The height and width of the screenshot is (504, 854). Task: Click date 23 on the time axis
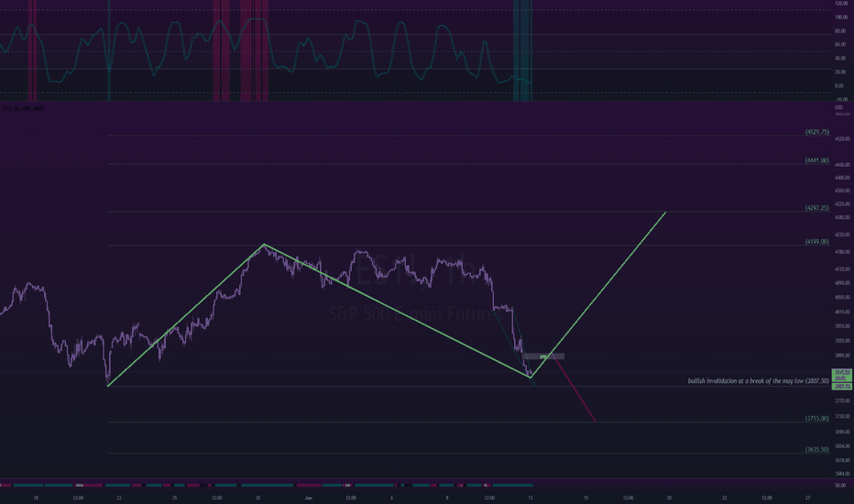119,498
